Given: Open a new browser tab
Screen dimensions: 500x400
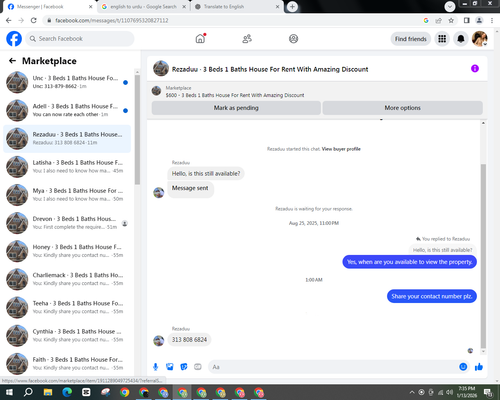Looking at the screenshot, I should click(292, 7).
